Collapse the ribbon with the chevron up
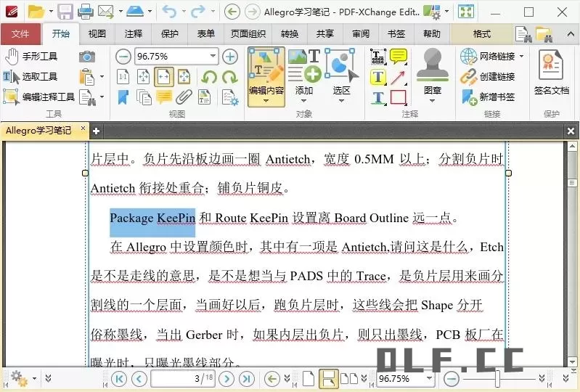The width and height of the screenshot is (580, 392). tap(570, 34)
